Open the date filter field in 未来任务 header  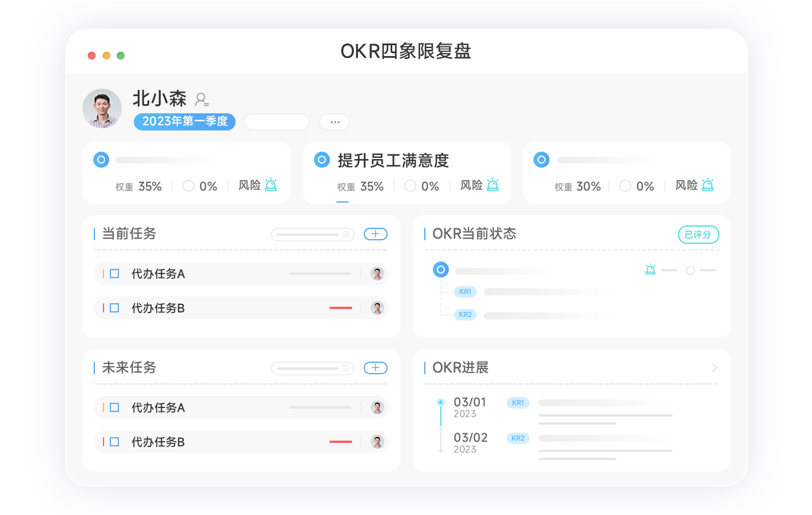click(x=312, y=368)
